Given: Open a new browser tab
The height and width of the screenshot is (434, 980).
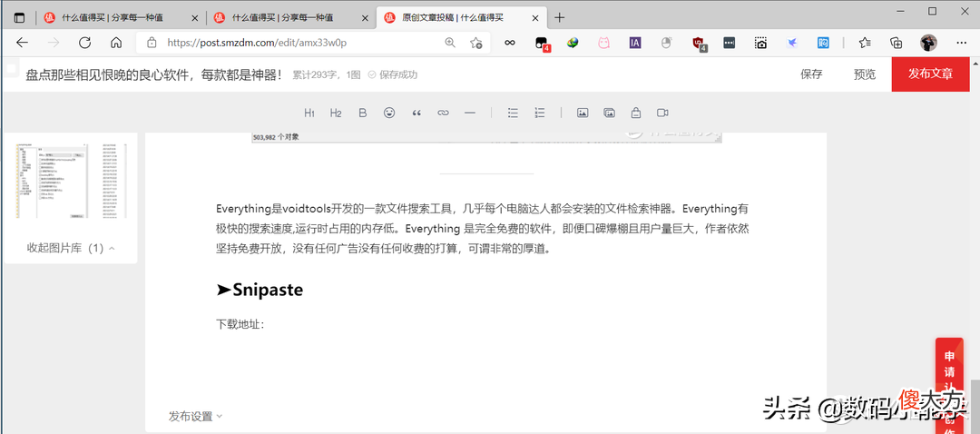Looking at the screenshot, I should click(559, 17).
